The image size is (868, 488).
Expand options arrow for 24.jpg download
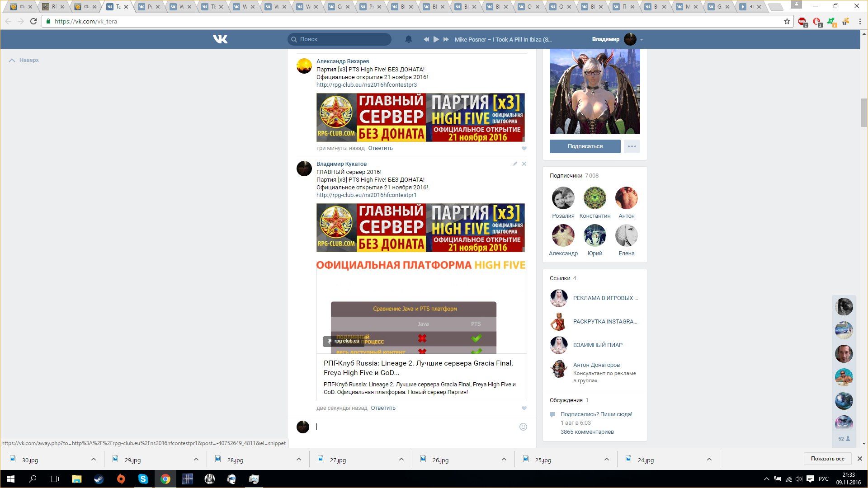[709, 459]
